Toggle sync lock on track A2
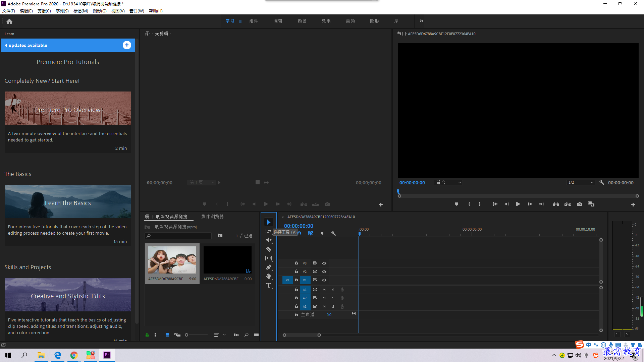Viewport: 644px width, 362px height. tap(315, 298)
